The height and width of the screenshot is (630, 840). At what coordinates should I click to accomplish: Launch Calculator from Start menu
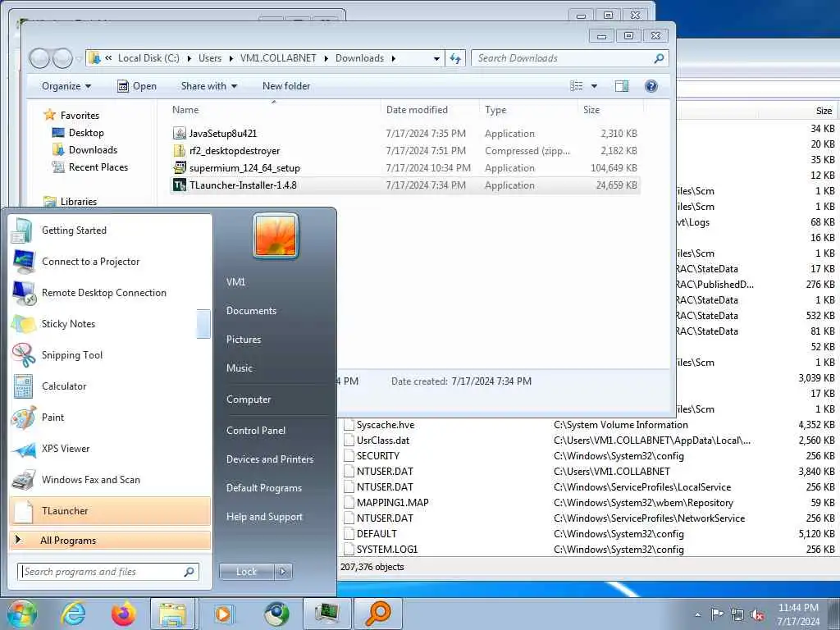[111, 386]
